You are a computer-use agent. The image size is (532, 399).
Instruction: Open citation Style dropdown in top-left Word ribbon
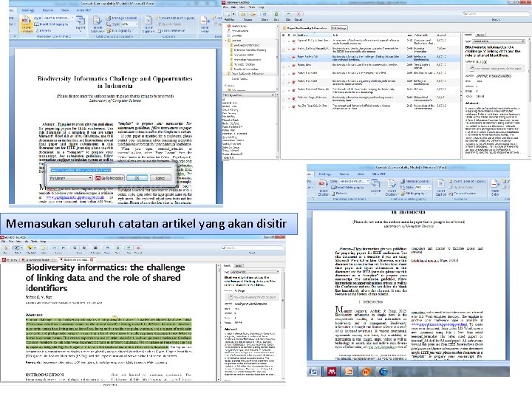point(58,18)
